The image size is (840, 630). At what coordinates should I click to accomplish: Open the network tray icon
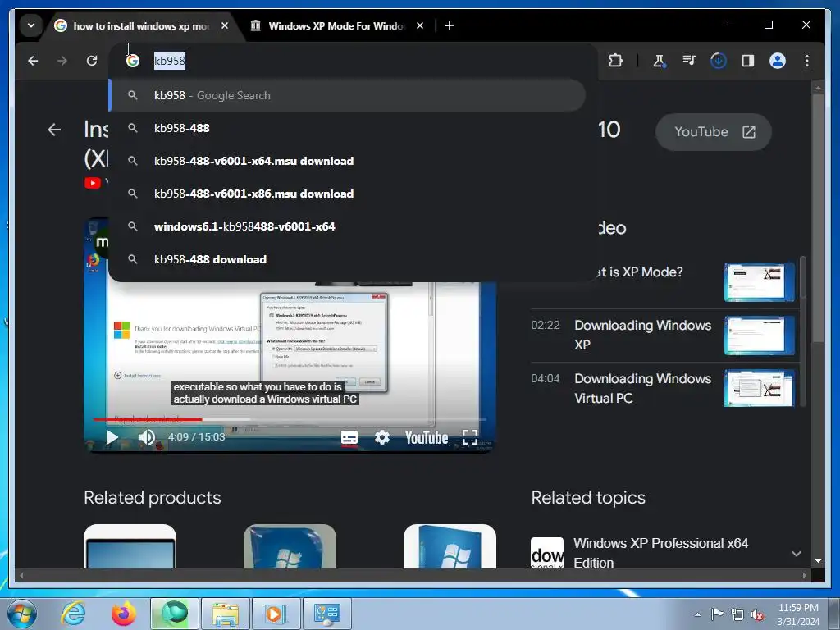[x=737, y=614]
